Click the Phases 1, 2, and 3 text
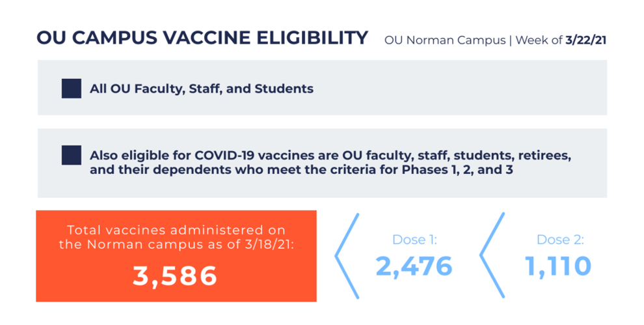This screenshot has height=325, width=644. click(457, 169)
